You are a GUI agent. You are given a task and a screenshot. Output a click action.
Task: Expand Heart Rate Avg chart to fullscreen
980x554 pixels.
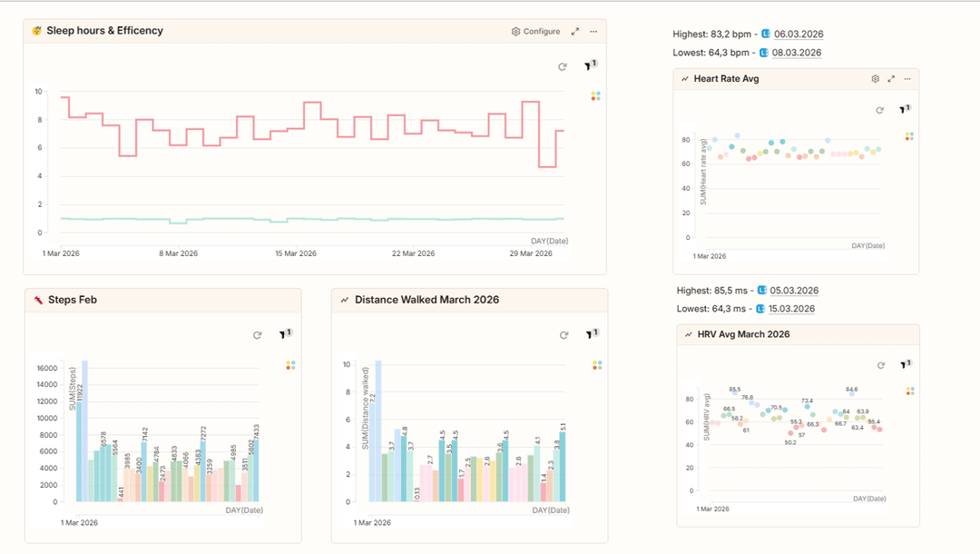891,79
